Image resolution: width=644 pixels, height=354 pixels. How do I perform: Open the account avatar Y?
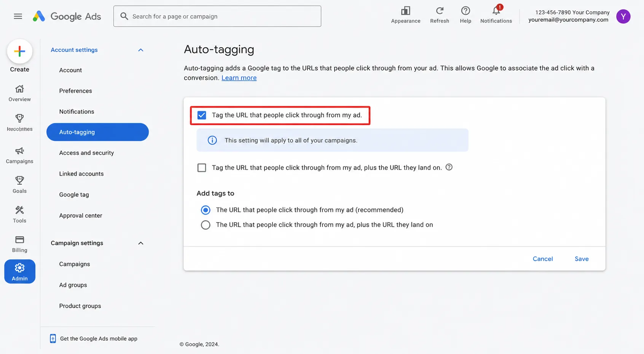tap(623, 16)
